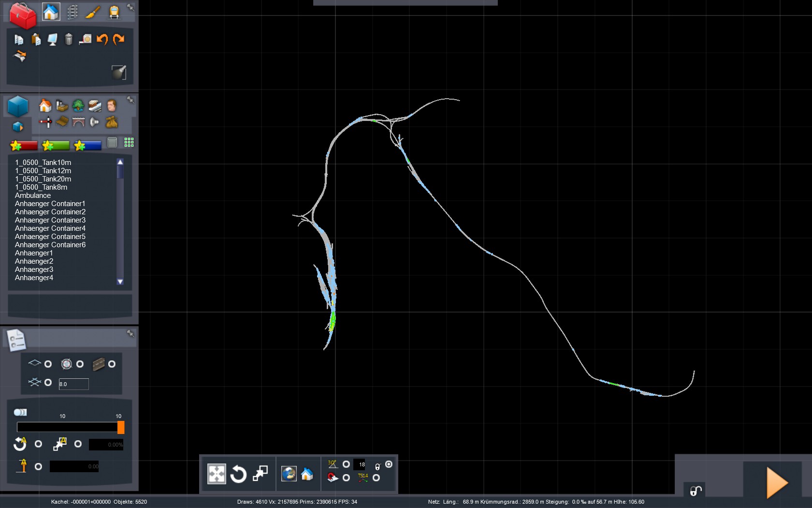Click the copy documents icon
The image size is (812, 508).
19,40
